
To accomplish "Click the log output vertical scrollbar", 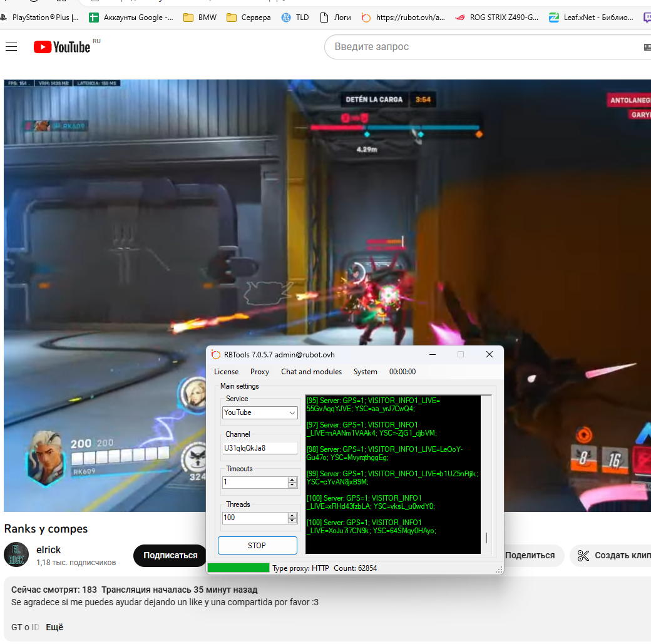I will click(x=486, y=474).
